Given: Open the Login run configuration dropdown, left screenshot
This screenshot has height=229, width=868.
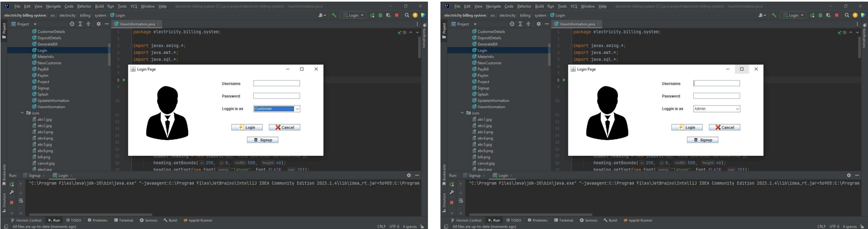Looking at the screenshot, I should pyautogui.click(x=353, y=15).
